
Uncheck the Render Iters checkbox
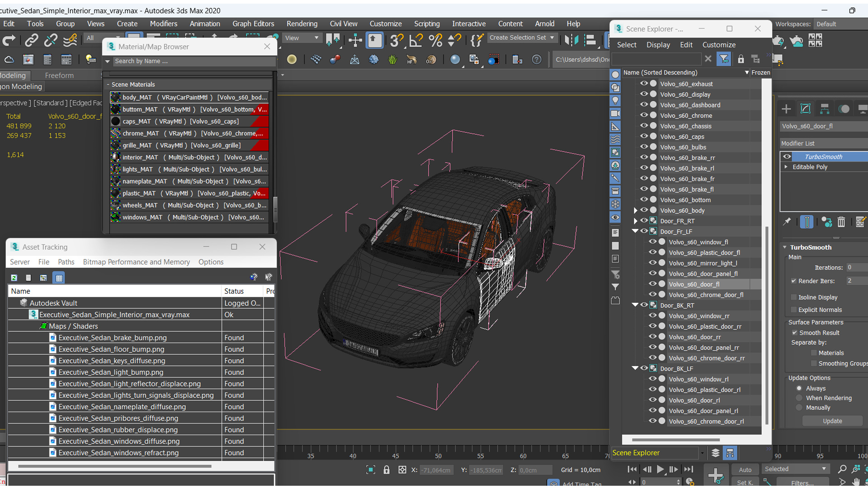(x=794, y=281)
